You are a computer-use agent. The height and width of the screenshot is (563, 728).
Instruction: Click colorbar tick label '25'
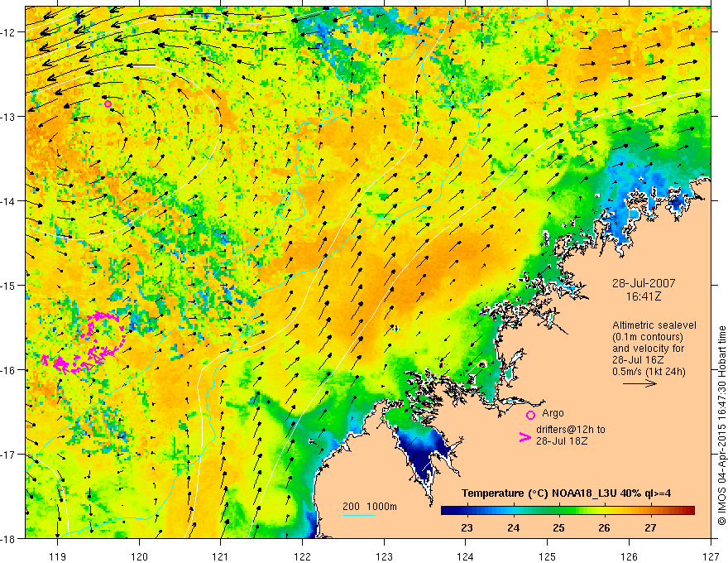[x=558, y=527]
